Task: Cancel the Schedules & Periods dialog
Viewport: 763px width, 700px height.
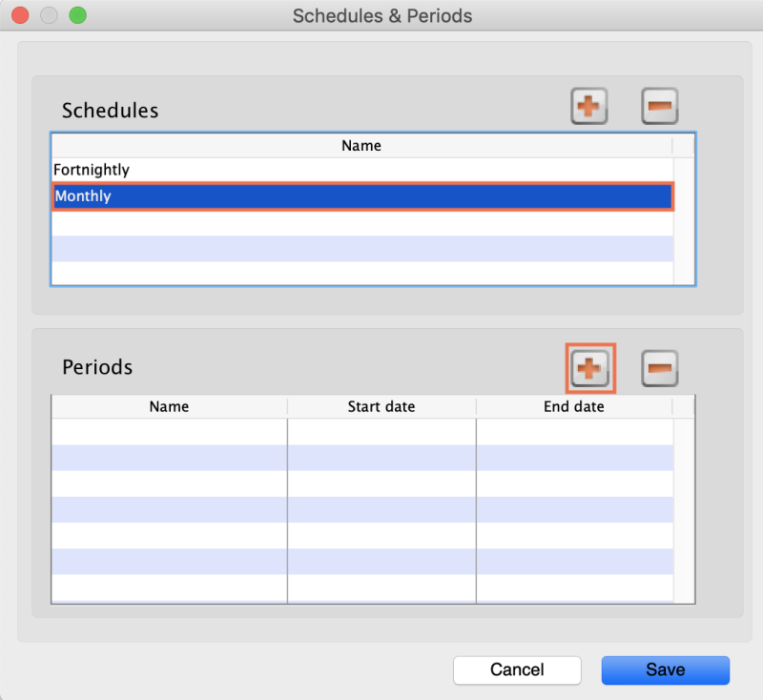Action: click(517, 670)
